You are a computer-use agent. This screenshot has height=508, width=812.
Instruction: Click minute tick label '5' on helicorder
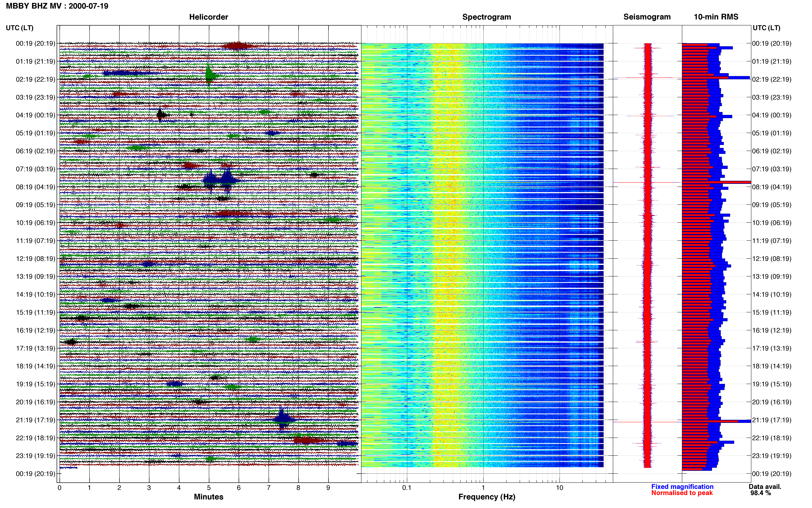pos(209,487)
